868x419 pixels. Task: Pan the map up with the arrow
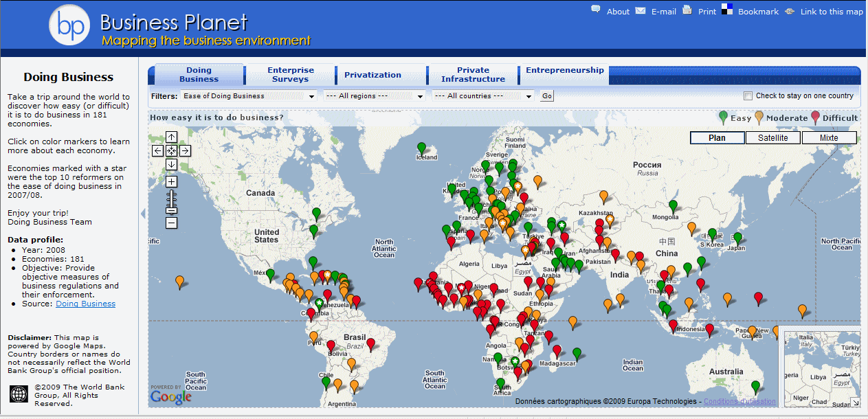[x=172, y=137]
